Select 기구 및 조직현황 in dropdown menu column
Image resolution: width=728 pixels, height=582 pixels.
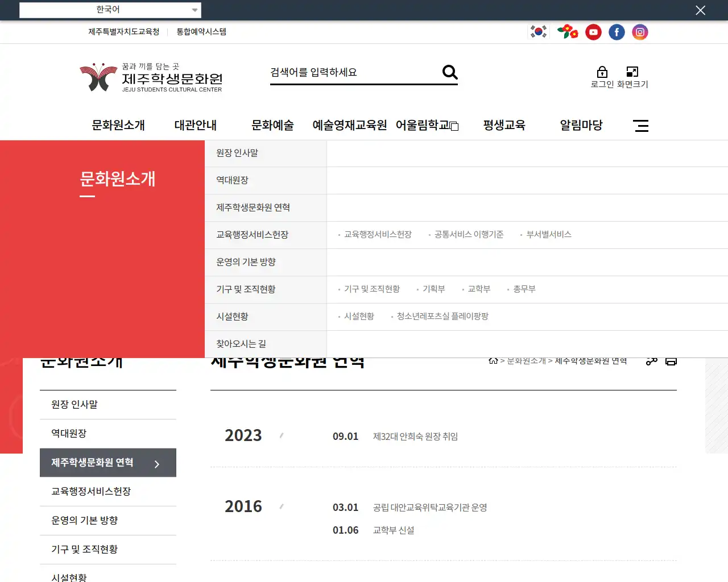click(x=266, y=290)
